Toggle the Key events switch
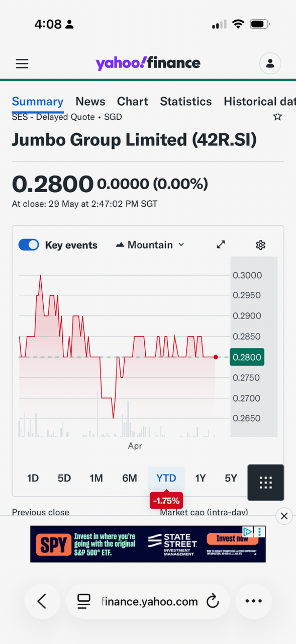Screen dimensions: 296x644 (29, 245)
